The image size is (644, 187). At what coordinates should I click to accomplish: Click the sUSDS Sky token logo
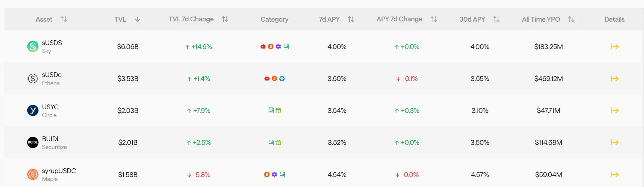pyautogui.click(x=33, y=46)
